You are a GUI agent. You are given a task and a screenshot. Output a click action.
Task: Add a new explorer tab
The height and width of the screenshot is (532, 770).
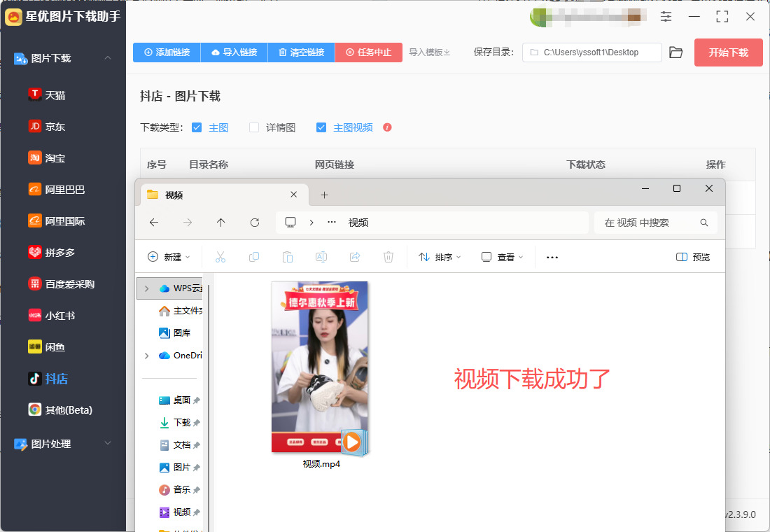[x=324, y=195]
